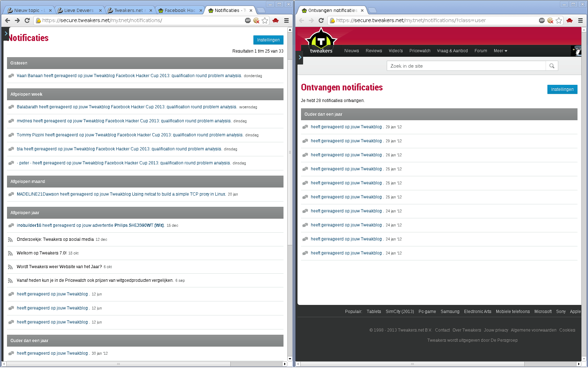Bookmark page with star in left window
The height and width of the screenshot is (368, 588).
tap(265, 20)
